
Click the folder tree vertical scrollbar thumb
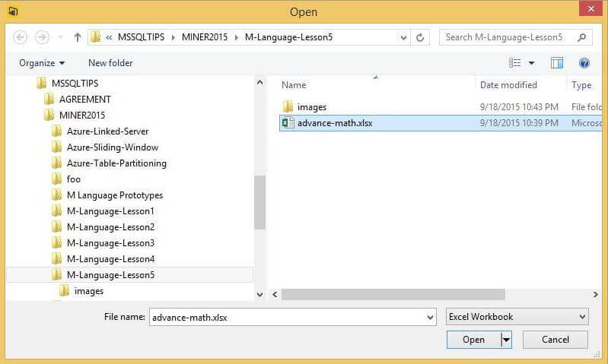(259, 202)
